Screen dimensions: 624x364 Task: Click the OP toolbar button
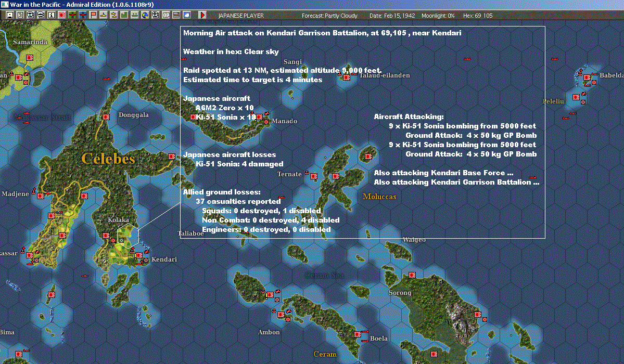(x=166, y=15)
